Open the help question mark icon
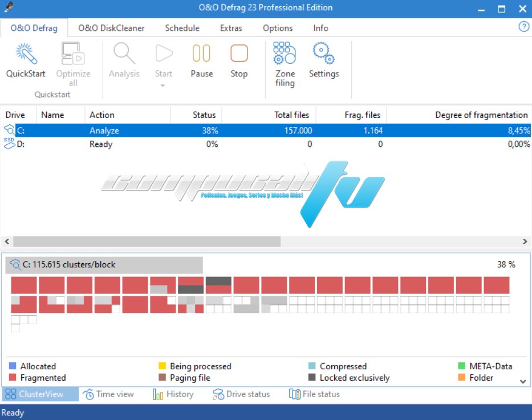Image resolution: width=532 pixels, height=420 pixels. (524, 26)
